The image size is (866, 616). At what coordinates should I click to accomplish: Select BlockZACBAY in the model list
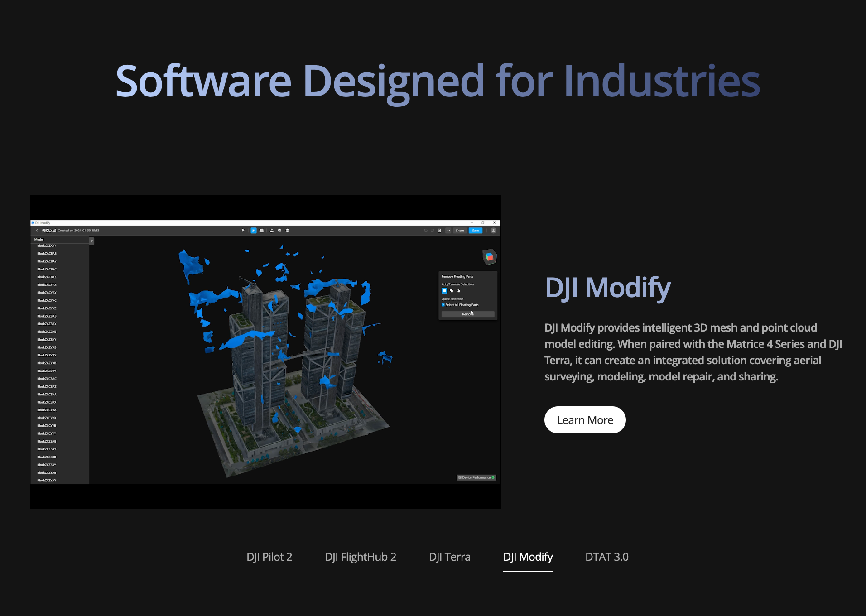(x=47, y=261)
